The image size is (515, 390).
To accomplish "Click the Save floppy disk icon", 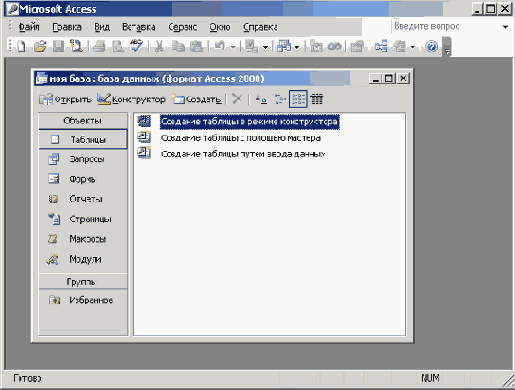I will (58, 46).
